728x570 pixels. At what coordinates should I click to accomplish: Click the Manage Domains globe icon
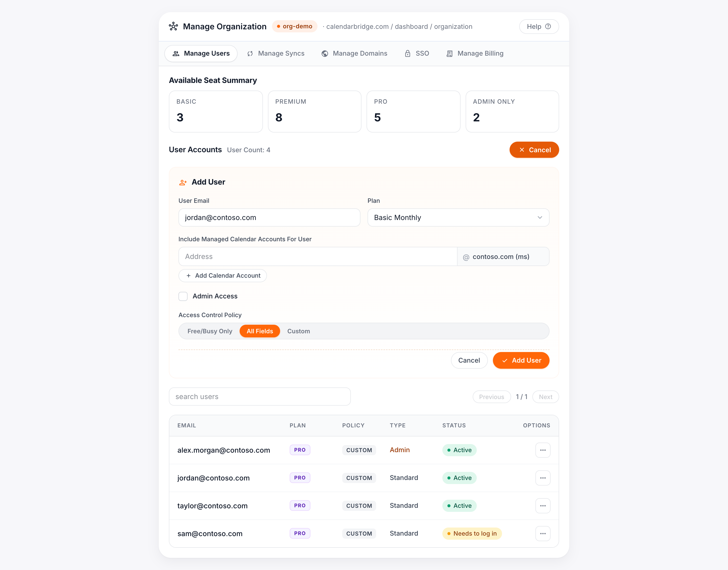coord(325,53)
